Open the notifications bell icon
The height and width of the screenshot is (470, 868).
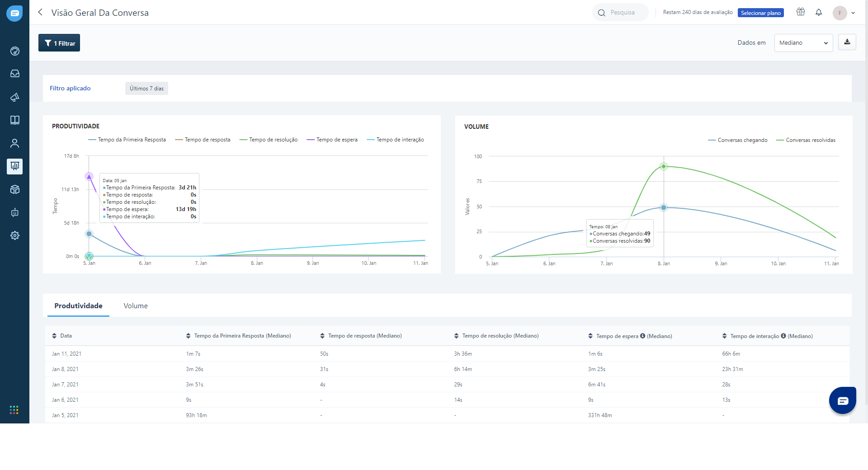(819, 12)
